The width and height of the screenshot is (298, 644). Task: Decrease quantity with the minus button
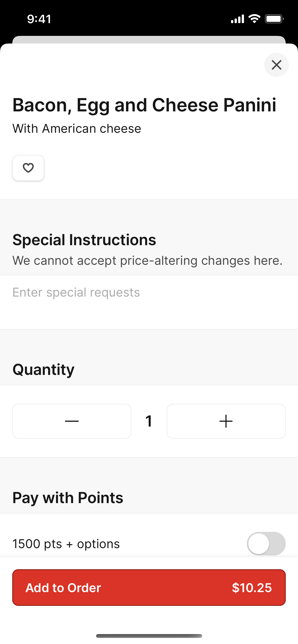pos(72,421)
